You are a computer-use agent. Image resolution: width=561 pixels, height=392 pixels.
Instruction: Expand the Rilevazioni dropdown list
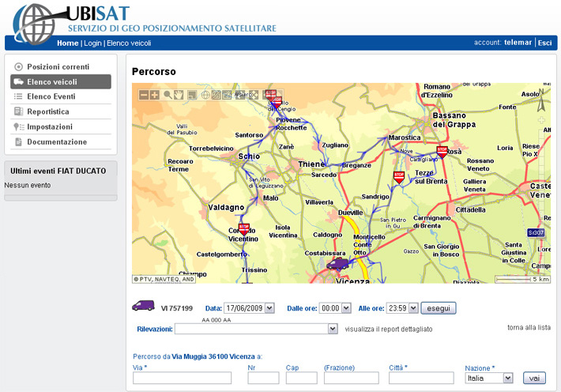333,329
